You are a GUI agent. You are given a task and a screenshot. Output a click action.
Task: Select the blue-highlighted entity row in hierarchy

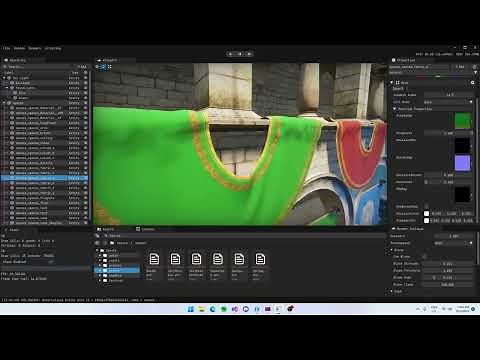point(44,178)
